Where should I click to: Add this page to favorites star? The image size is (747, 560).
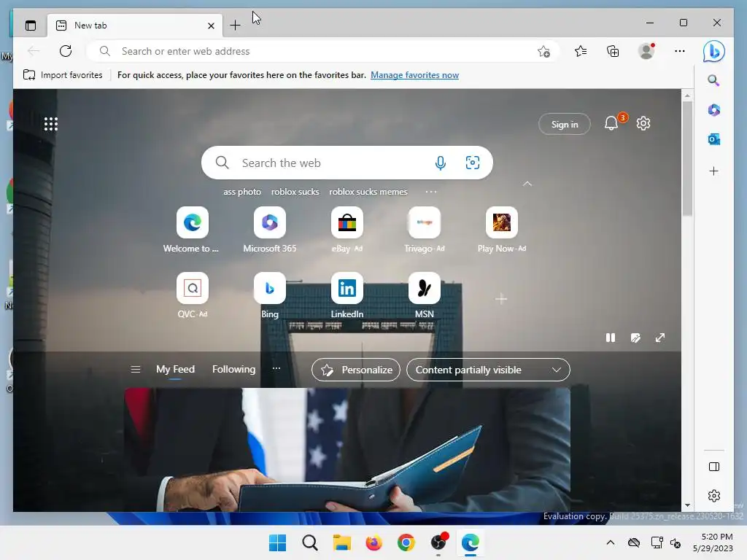(543, 52)
